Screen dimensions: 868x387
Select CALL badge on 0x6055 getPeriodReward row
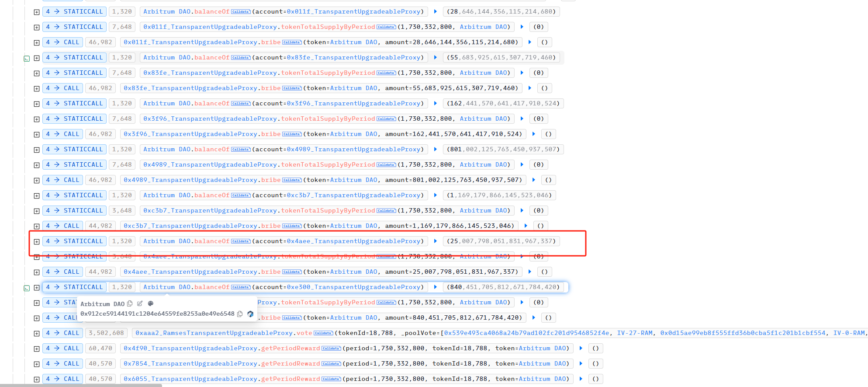[x=62, y=379]
